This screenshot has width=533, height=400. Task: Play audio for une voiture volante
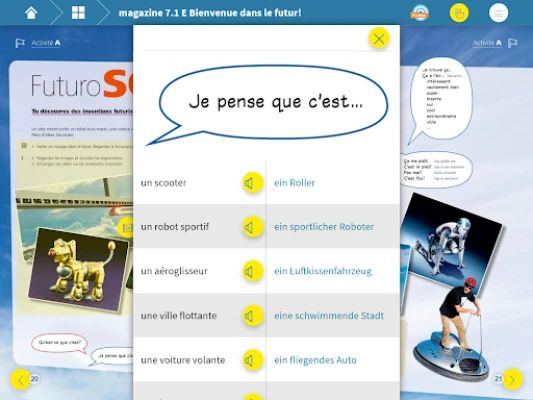[253, 360]
